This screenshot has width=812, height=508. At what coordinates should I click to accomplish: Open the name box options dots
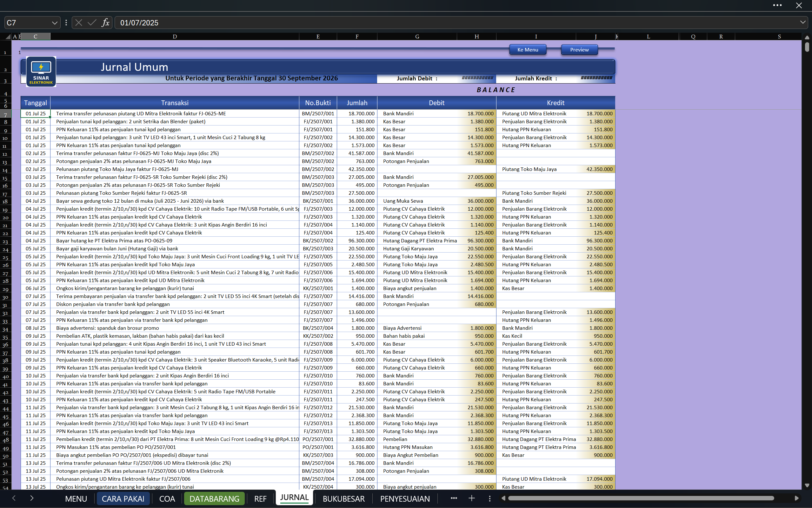coord(66,23)
